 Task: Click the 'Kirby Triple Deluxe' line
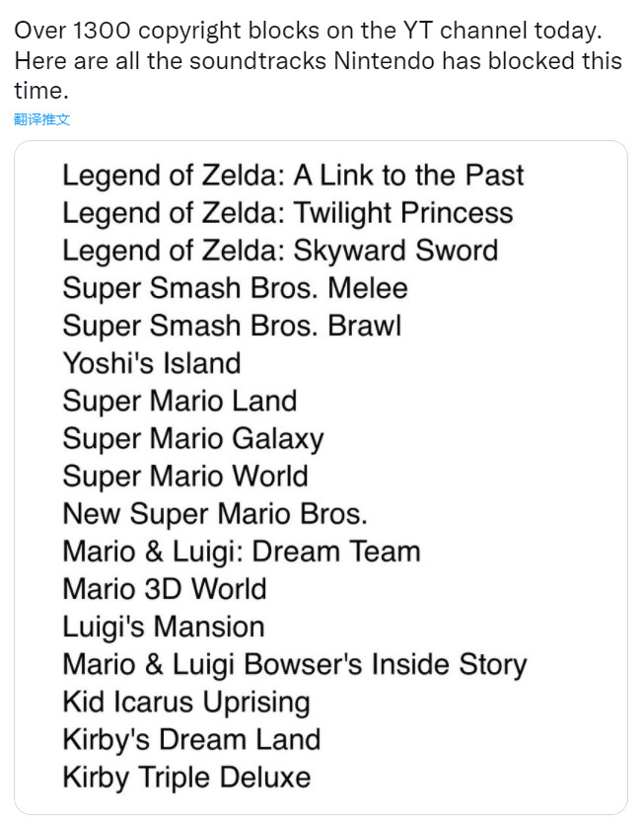pos(185,777)
